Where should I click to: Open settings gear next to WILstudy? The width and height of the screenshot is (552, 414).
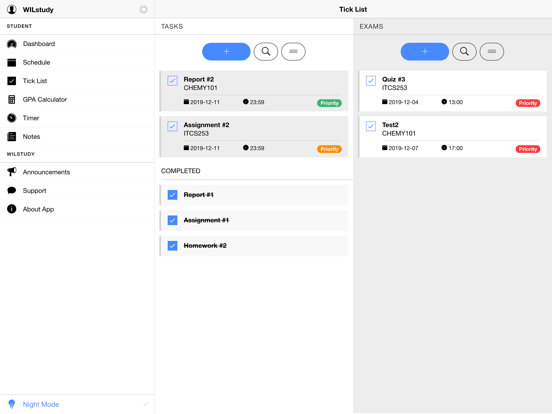143,10
